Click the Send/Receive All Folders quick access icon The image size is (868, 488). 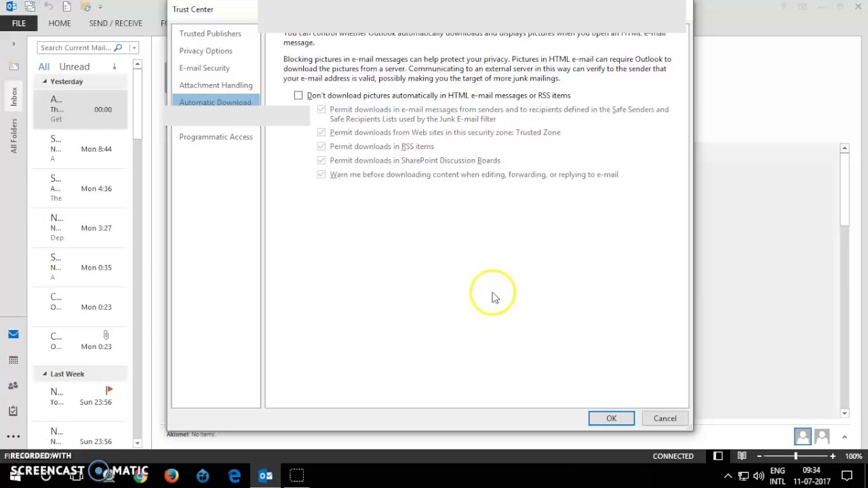[31, 7]
